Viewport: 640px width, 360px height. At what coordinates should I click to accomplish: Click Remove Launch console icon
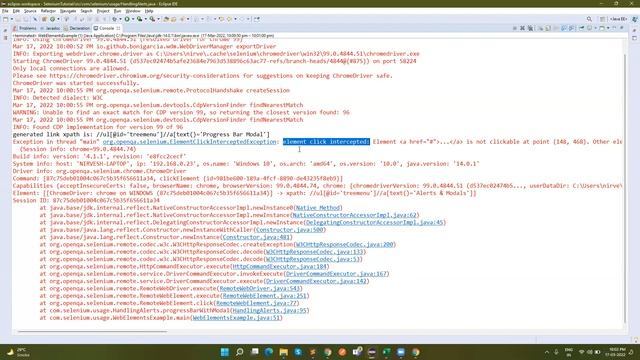(522, 28)
